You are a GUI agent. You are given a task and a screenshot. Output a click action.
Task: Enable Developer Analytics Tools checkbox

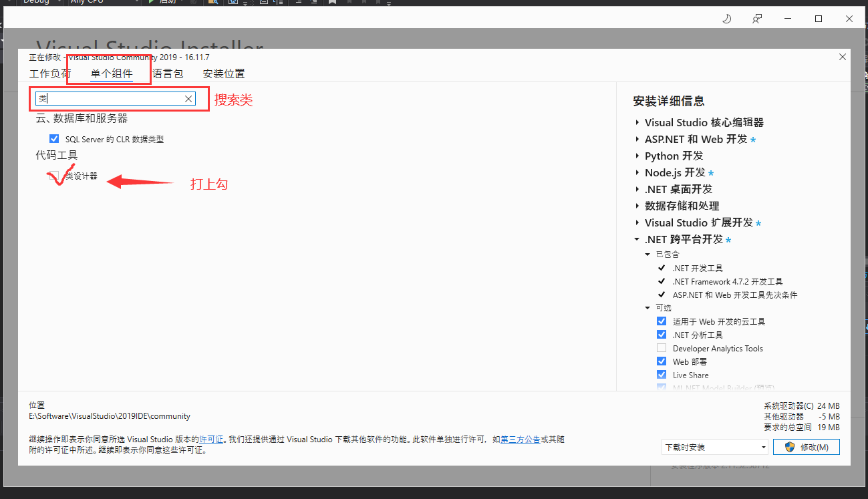pos(662,348)
